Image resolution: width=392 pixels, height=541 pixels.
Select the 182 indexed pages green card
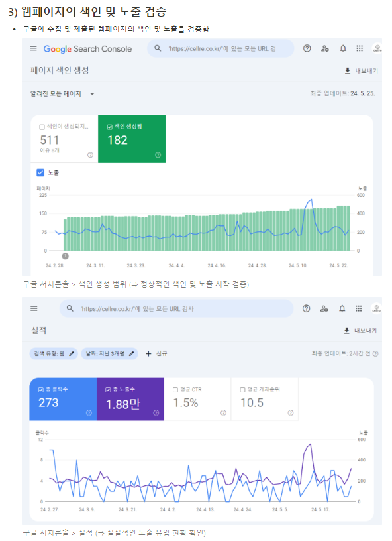132,139
